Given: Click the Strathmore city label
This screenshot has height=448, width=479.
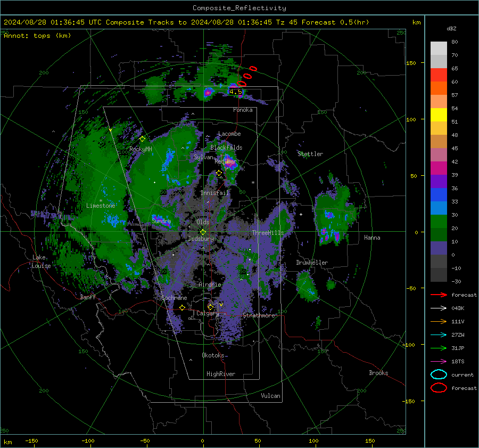Looking at the screenshot, I should [259, 315].
